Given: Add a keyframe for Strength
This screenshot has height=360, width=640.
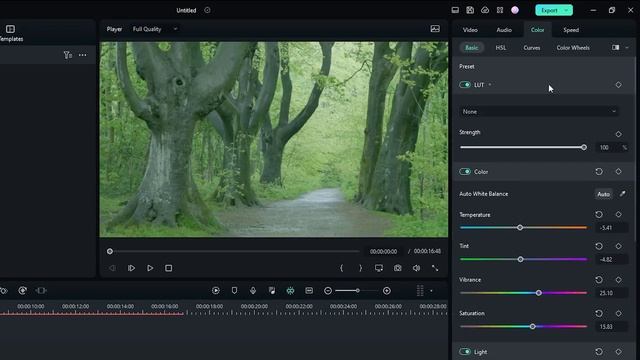Looking at the screenshot, I should [618, 134].
